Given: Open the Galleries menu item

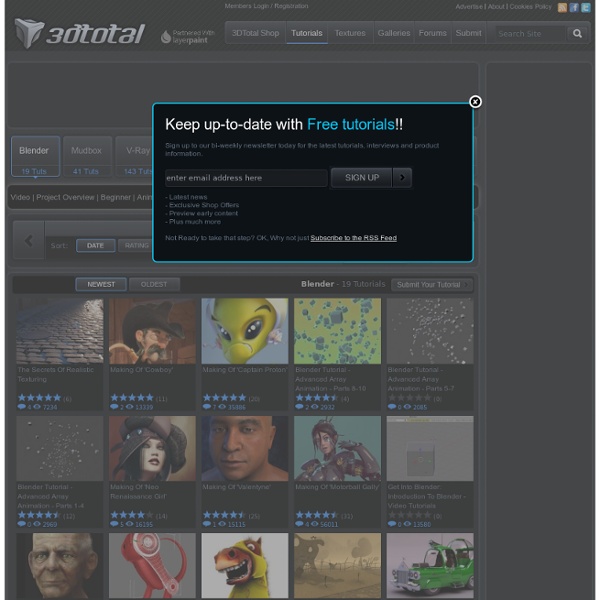Looking at the screenshot, I should 394,33.
